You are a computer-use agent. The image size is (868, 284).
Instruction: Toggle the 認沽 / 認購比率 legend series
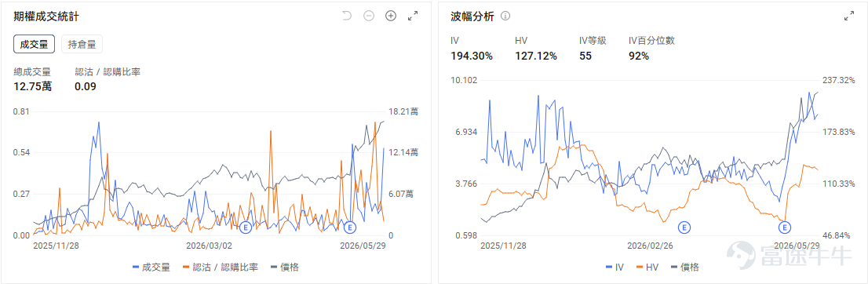click(220, 268)
